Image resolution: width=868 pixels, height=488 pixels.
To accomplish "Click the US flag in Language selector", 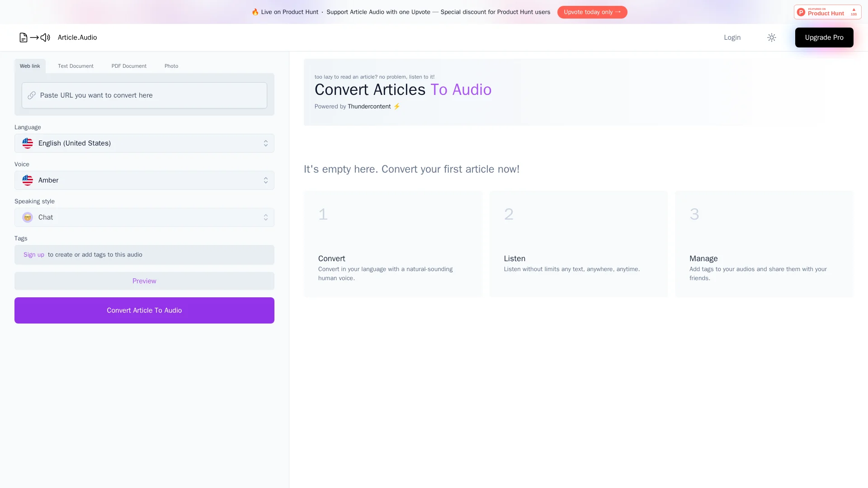I will click(x=28, y=143).
